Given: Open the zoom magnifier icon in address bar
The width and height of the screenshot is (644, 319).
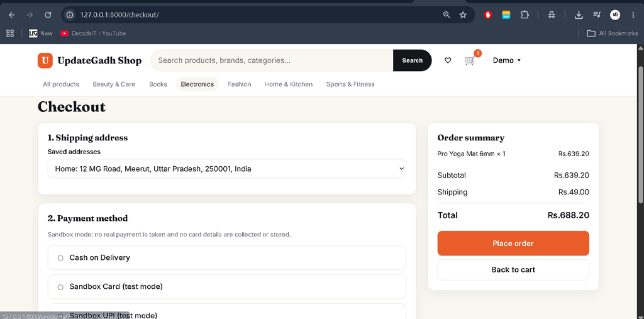Looking at the screenshot, I should (x=447, y=15).
